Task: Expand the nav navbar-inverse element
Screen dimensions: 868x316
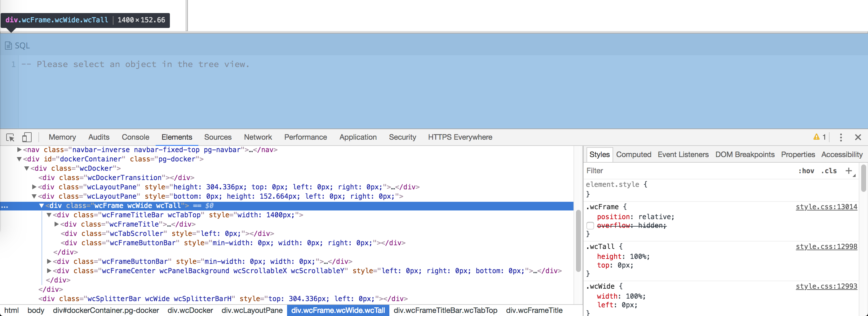Action: tap(20, 150)
